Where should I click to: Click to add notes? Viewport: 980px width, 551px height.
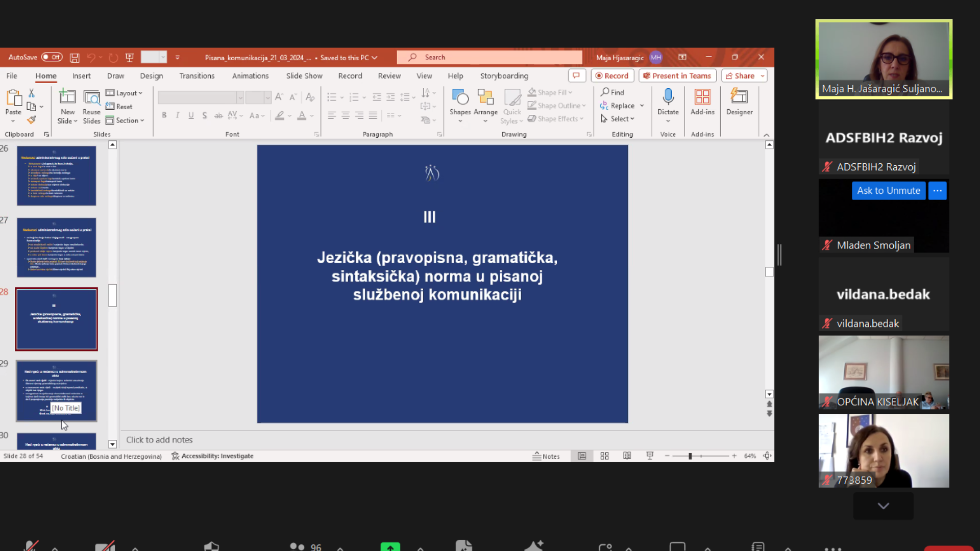click(159, 440)
